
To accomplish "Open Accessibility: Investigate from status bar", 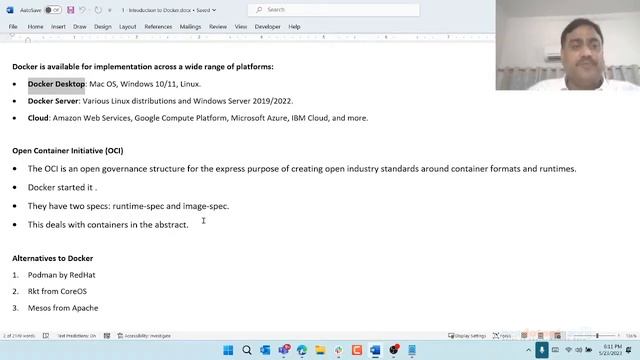I will 144,336.
